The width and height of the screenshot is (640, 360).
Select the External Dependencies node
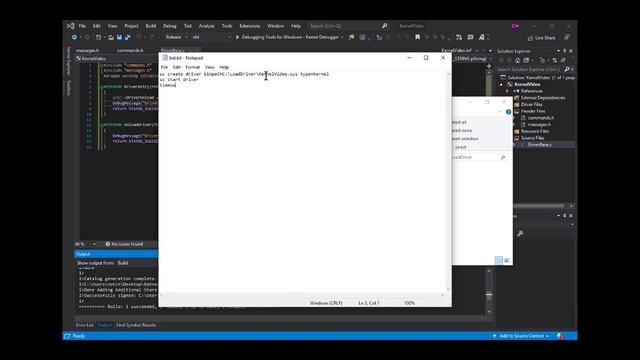click(x=543, y=98)
